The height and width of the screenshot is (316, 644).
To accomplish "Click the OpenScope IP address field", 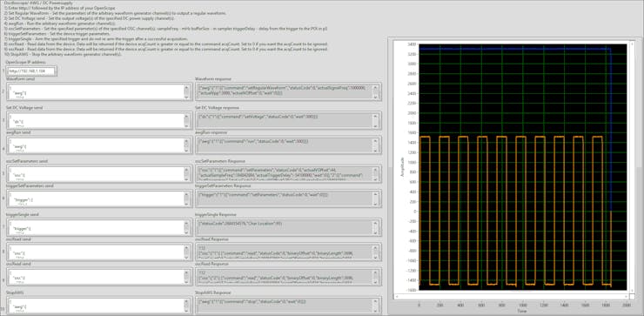I will click(x=31, y=71).
